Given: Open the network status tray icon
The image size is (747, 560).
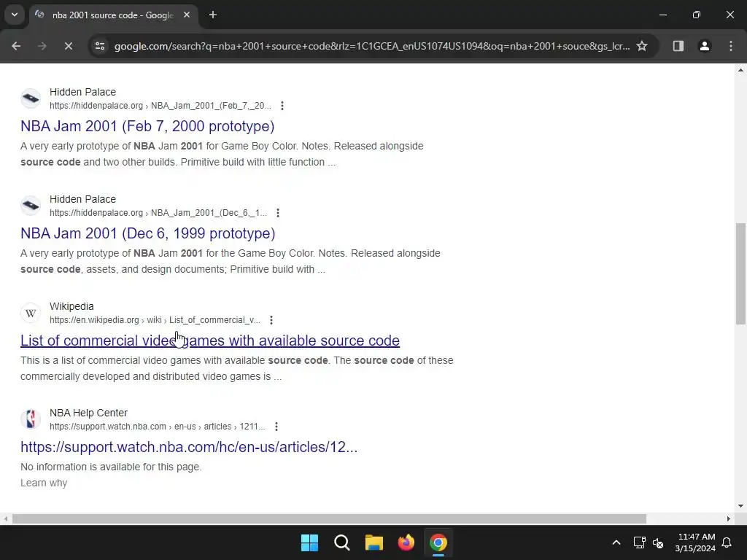Looking at the screenshot, I should point(639,542).
